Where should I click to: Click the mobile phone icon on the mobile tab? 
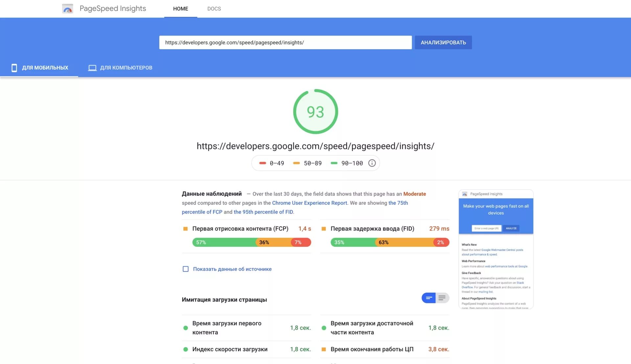[x=14, y=68]
